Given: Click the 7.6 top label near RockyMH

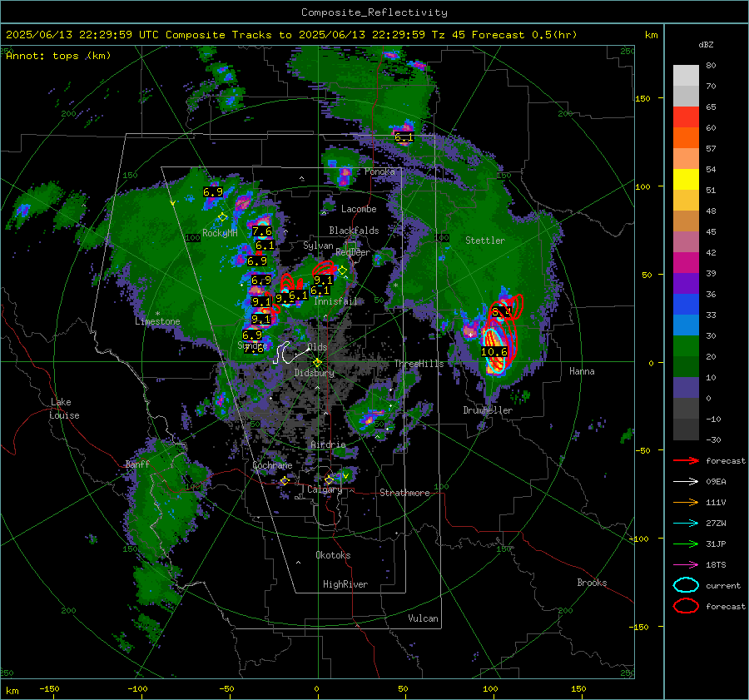Looking at the screenshot, I should 262,231.
